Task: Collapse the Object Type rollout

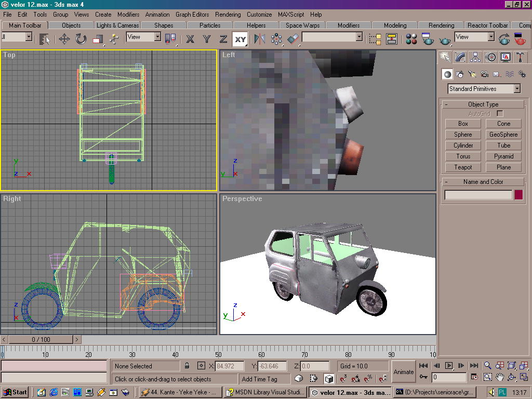Action: tap(483, 104)
